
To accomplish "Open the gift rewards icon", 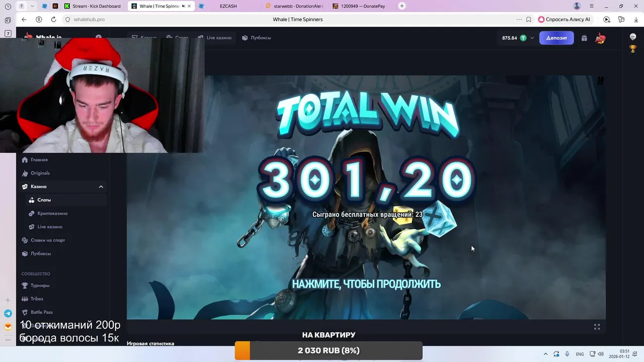I will click(584, 38).
